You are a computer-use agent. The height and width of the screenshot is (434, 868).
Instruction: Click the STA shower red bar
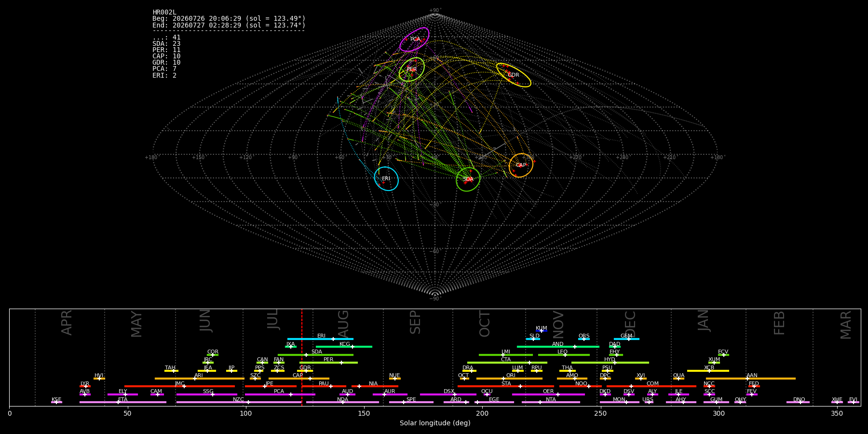(506, 386)
